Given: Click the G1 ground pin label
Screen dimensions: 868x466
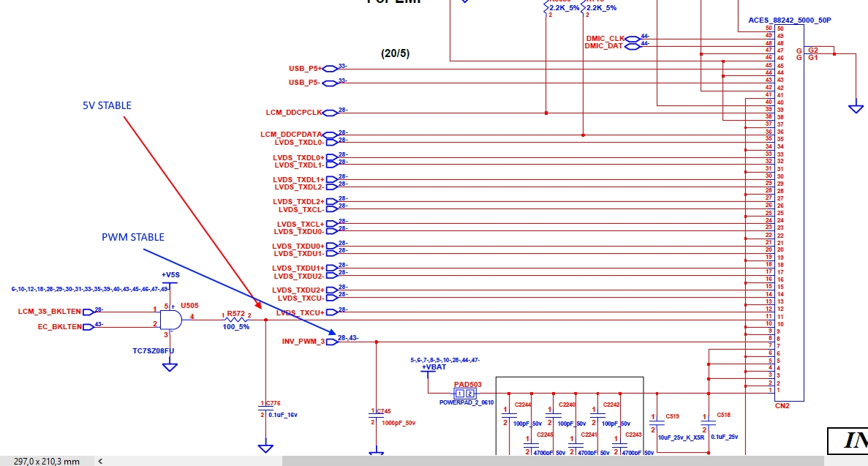Looking at the screenshot, I should tap(812, 58).
